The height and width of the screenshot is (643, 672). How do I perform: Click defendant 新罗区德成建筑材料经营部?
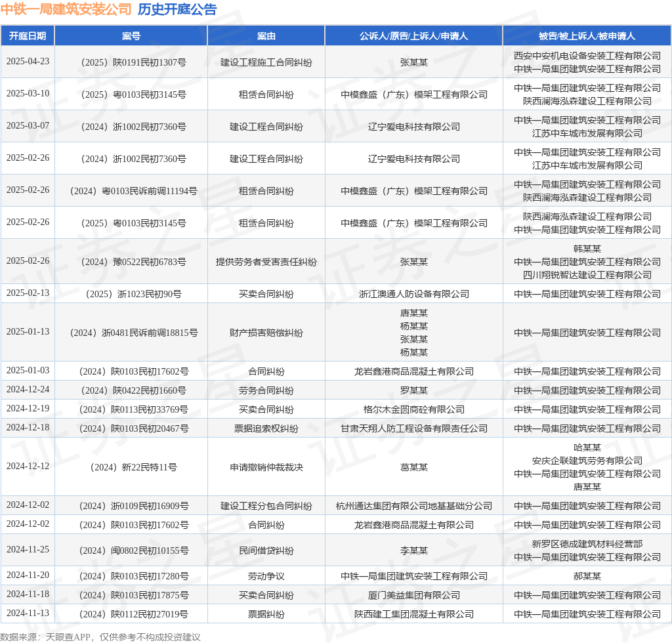587,544
